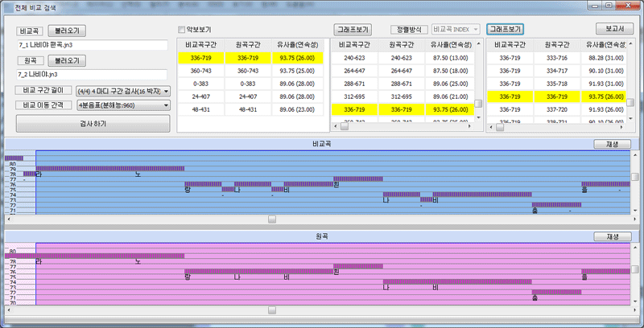Open the 비교곡 INDEX sort dropdown
The height and width of the screenshot is (328, 644).
tap(456, 30)
